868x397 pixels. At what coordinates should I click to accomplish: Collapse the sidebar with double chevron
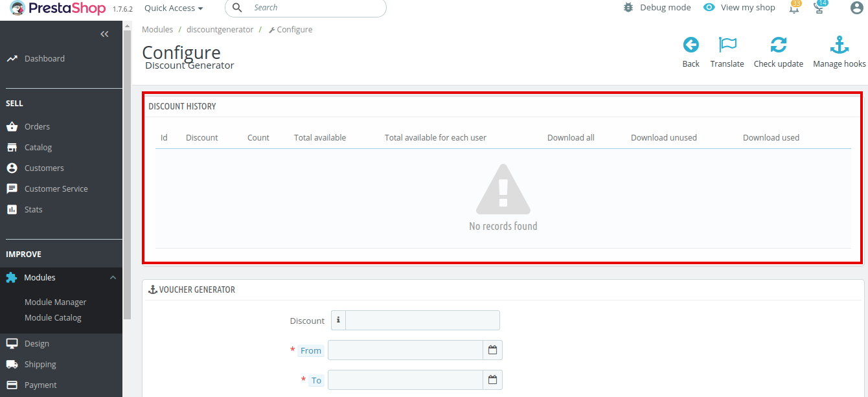[x=104, y=34]
